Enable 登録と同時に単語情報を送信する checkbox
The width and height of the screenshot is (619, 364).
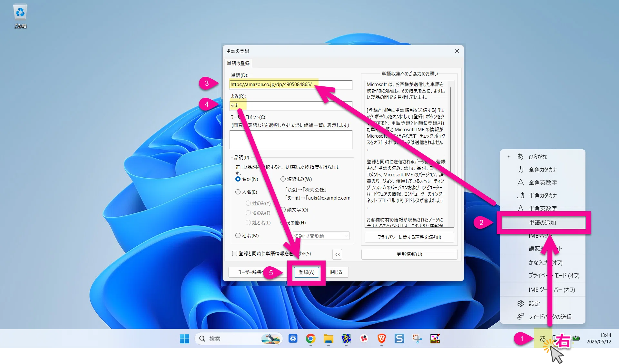235,253
